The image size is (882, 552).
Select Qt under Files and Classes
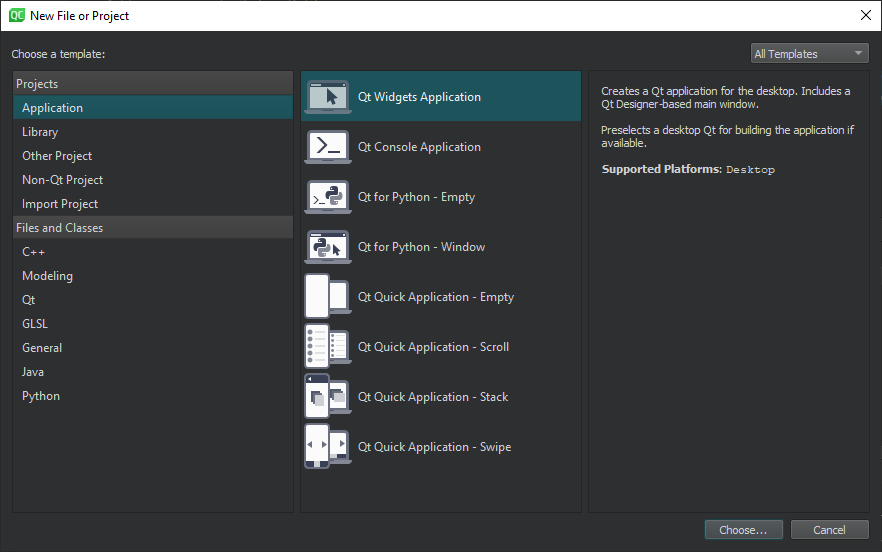tap(153, 300)
